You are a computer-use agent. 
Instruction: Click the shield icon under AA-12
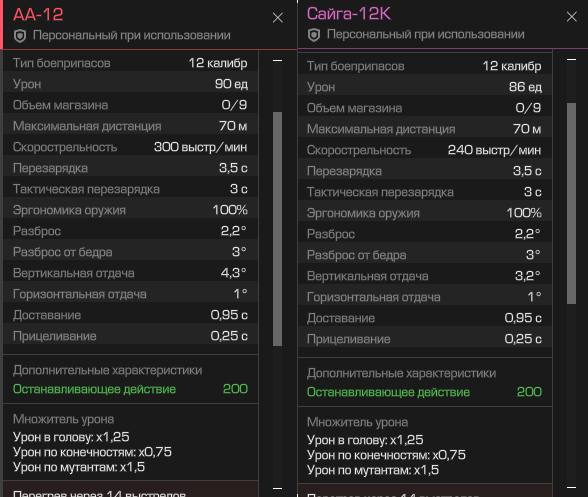point(20,36)
